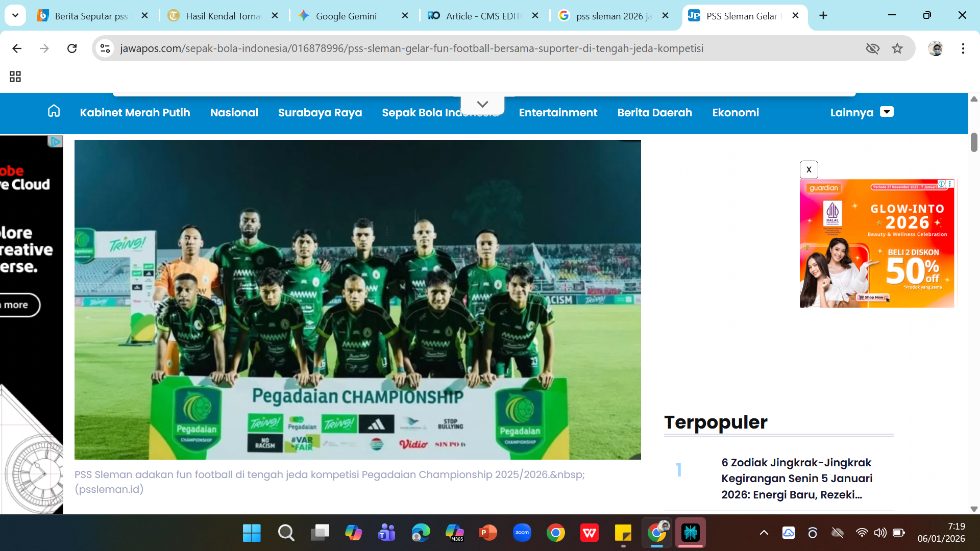Open a new browser tab
Image resolution: width=980 pixels, height=551 pixels.
(823, 16)
